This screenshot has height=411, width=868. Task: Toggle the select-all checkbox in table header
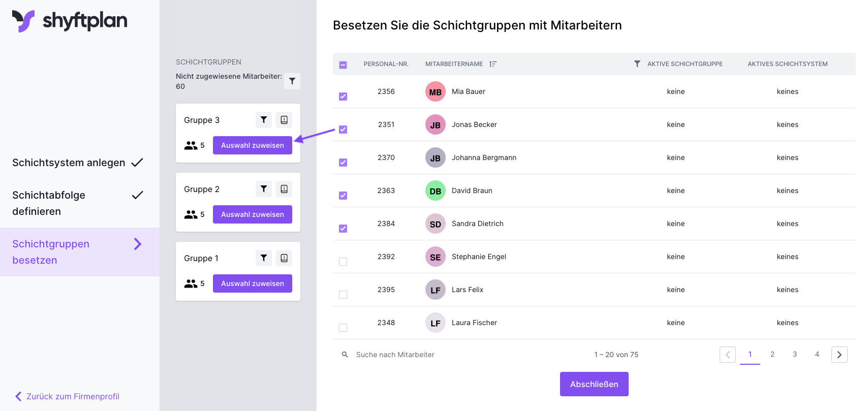point(343,65)
